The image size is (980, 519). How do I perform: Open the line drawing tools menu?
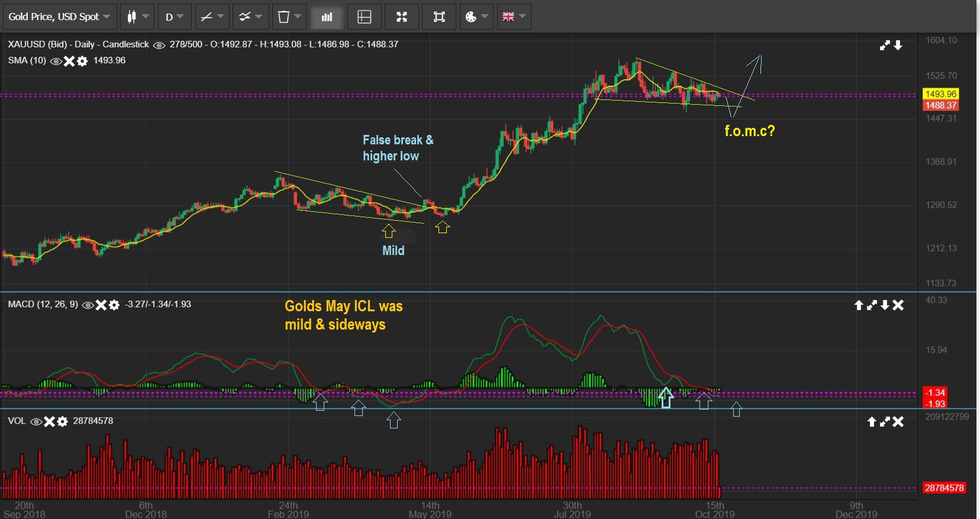tap(212, 17)
